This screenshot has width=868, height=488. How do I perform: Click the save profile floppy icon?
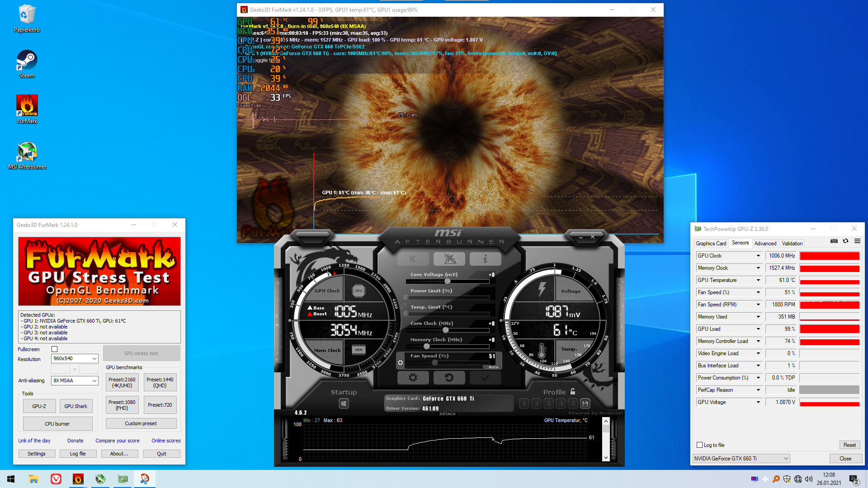[x=585, y=404]
